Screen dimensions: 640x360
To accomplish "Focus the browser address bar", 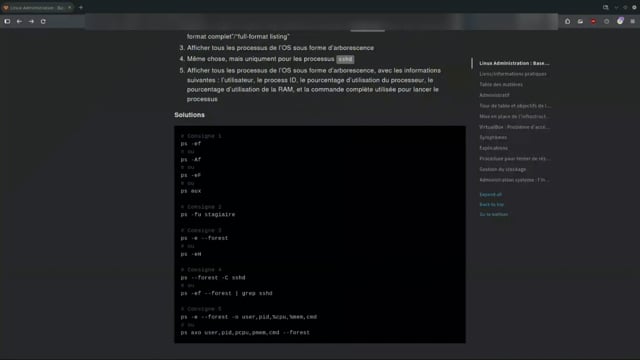I will (x=321, y=21).
